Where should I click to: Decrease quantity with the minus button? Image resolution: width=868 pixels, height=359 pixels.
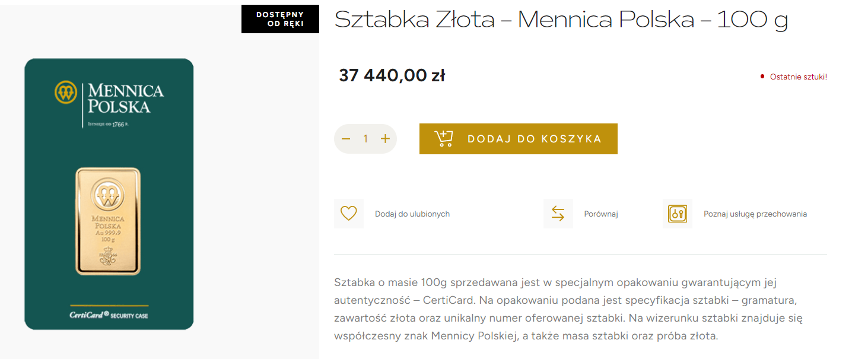346,139
